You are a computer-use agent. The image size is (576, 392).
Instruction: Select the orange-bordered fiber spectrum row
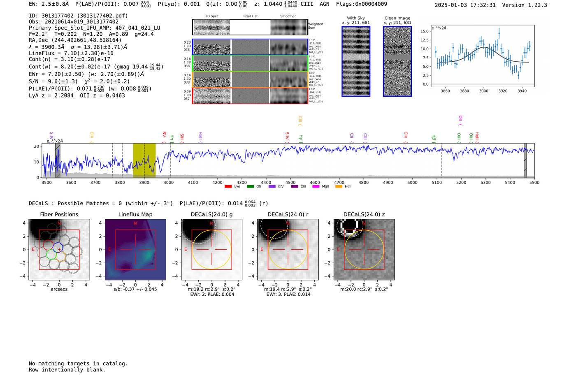(250, 79)
